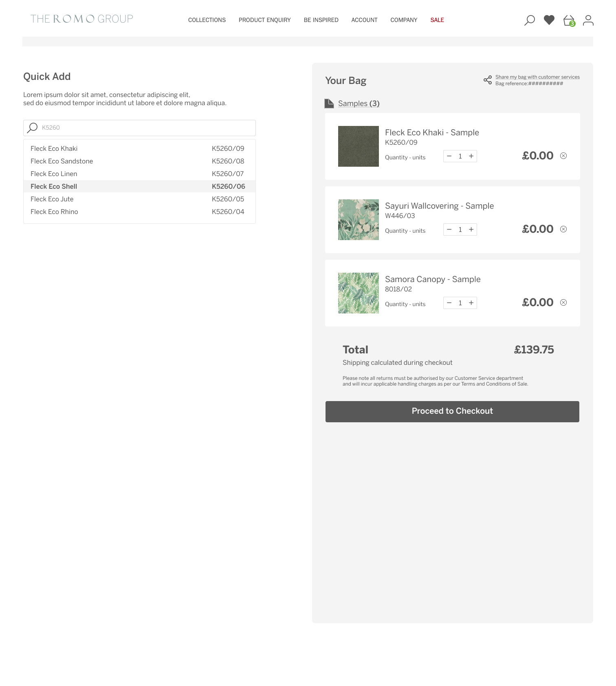Open the Sale menu item

pyautogui.click(x=437, y=20)
